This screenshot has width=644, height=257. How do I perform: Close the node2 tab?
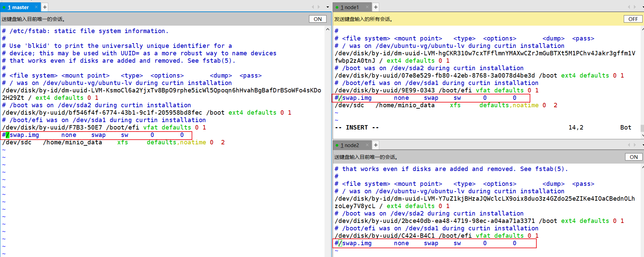pos(367,145)
